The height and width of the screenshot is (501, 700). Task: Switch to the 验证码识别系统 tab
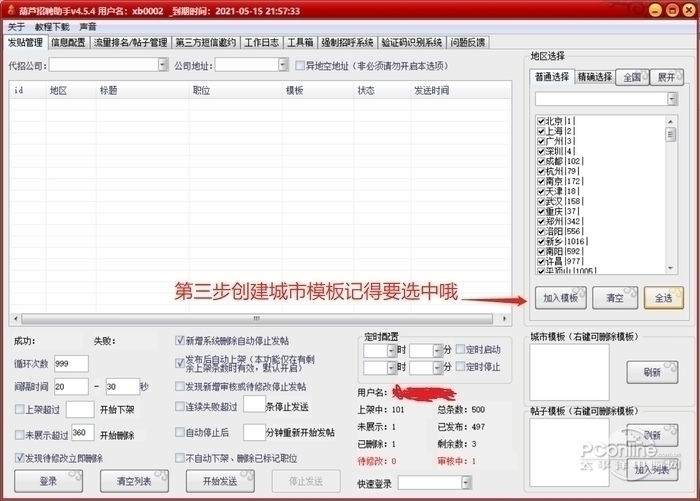coord(412,42)
